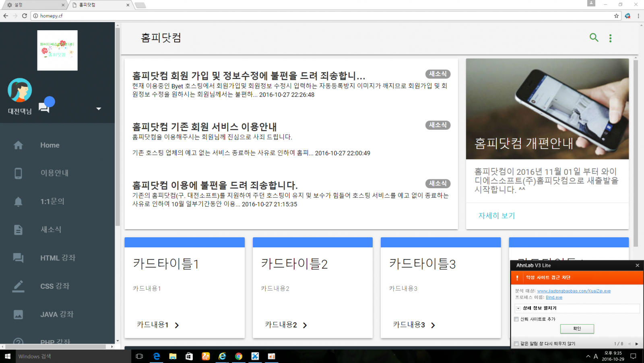Screen dimensions: 644x363
Task: Select the pencil icon for CSS 강좌
Action: pyautogui.click(x=19, y=286)
